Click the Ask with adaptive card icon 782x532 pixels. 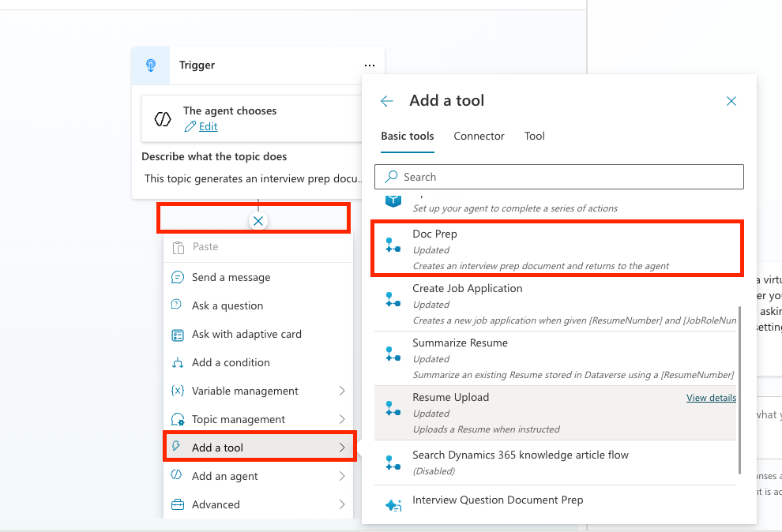click(178, 335)
